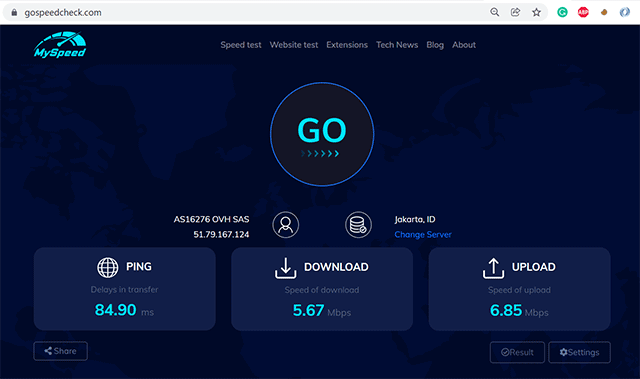Click the padlock icon in the address bar

(14, 13)
